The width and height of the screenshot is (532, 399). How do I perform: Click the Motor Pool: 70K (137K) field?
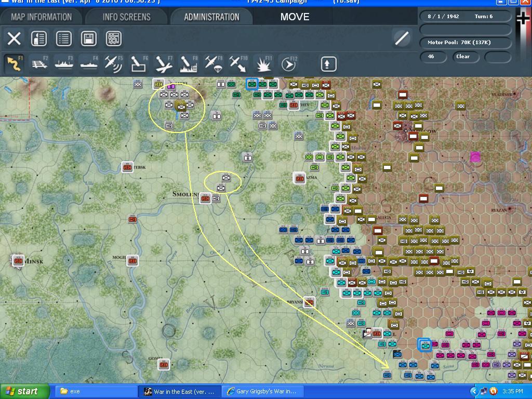(x=465, y=43)
